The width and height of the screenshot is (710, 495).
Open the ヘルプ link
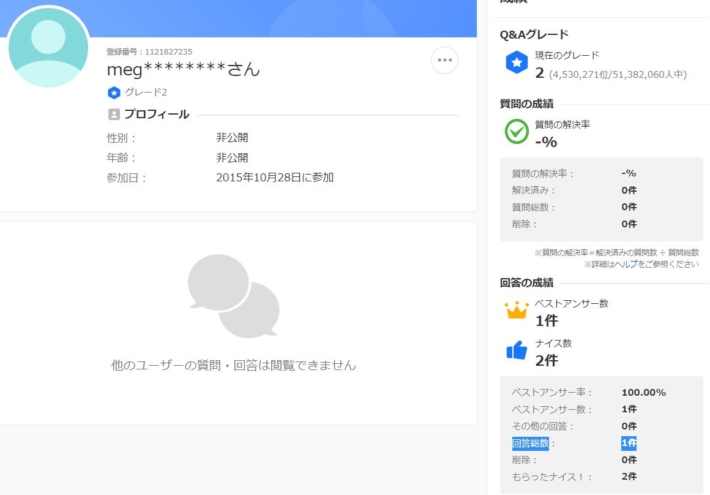tap(626, 264)
